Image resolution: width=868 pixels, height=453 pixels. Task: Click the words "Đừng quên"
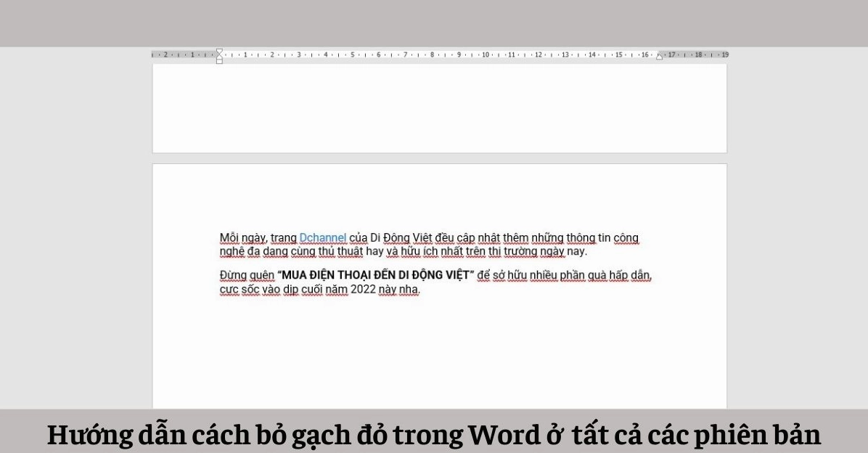[x=247, y=275]
